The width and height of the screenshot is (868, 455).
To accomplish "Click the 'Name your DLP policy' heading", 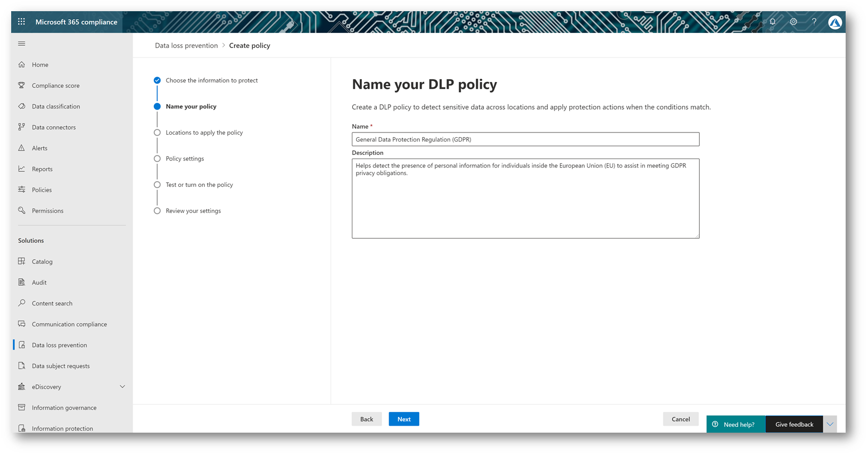I will point(425,84).
